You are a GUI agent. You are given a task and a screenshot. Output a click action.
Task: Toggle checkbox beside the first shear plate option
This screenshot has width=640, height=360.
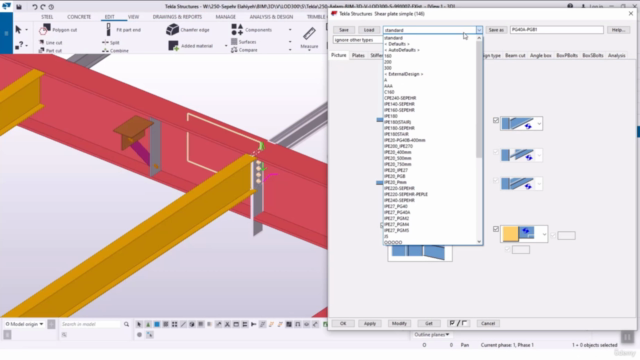click(x=496, y=120)
